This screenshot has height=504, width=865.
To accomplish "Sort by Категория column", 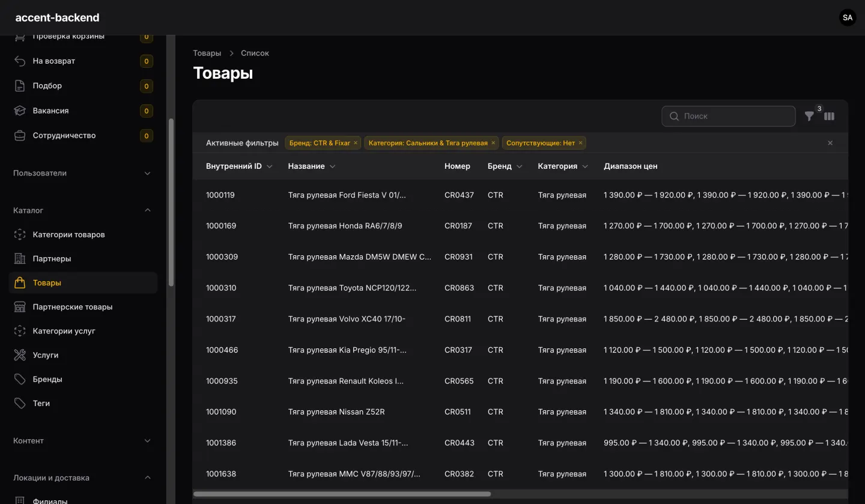I will point(563,166).
